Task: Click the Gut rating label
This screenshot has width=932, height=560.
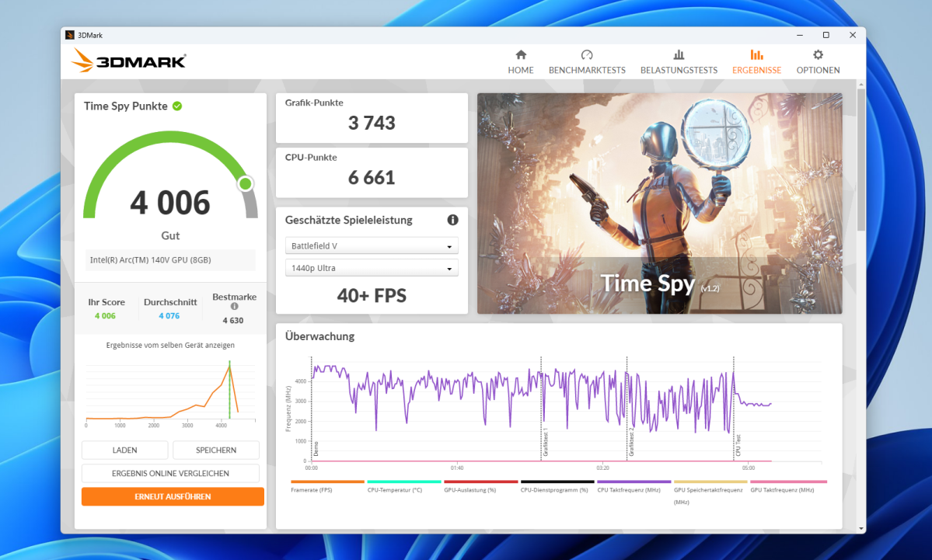Action: pyautogui.click(x=170, y=236)
